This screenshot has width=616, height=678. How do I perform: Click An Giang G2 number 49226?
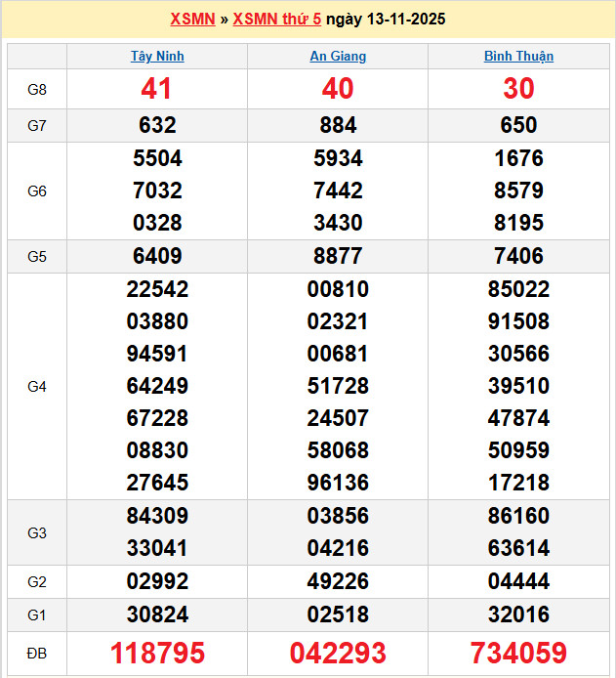(x=338, y=582)
